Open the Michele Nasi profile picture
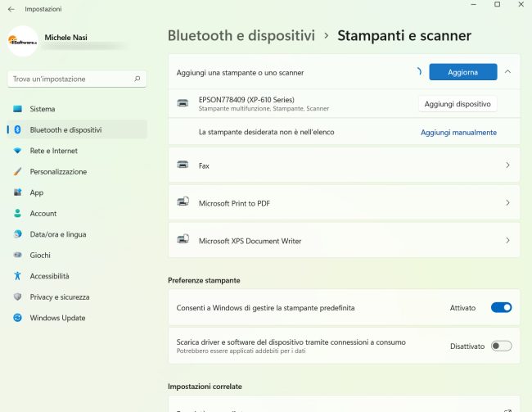Viewport: 532px width, 412px height. 23,41
